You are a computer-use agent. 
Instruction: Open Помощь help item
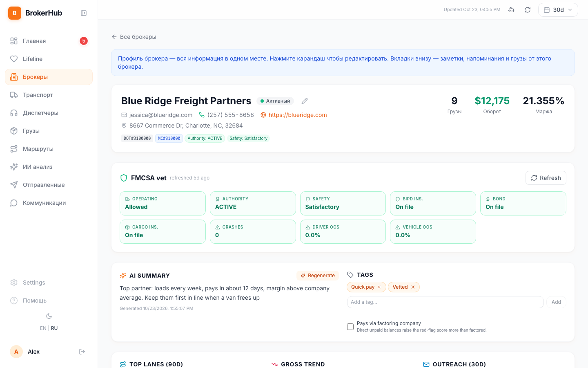click(49, 301)
